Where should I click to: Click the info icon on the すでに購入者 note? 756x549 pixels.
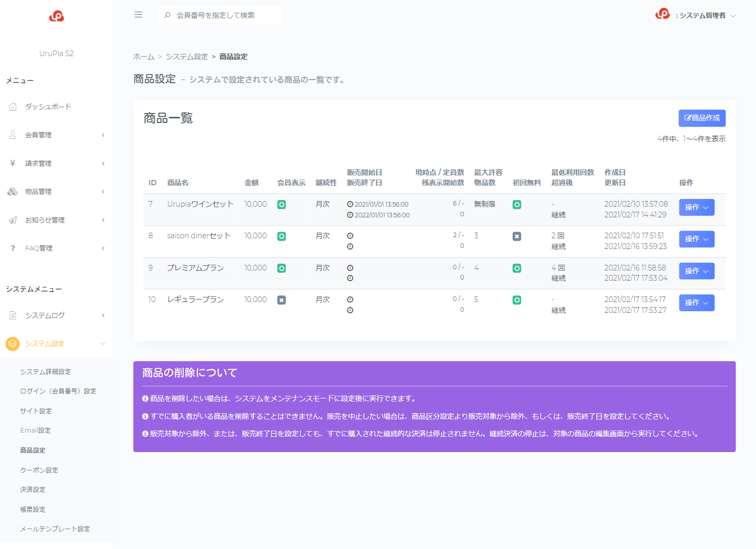coord(145,416)
